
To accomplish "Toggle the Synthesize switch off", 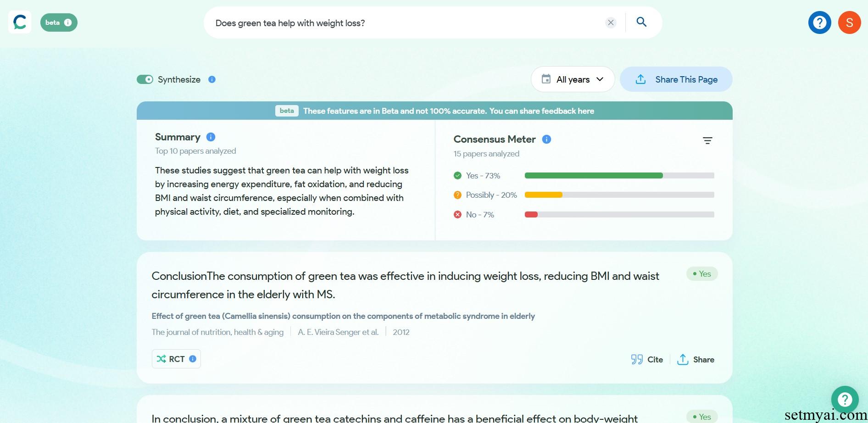I will pos(145,79).
